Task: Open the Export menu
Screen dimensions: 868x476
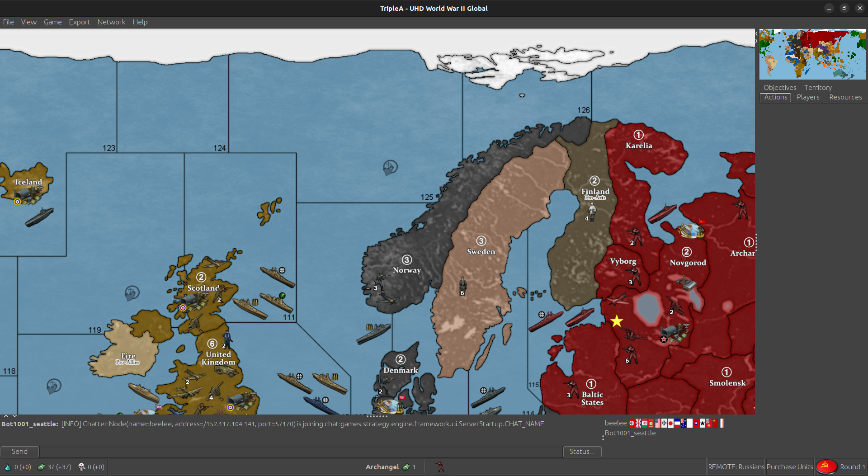Action: pos(79,22)
